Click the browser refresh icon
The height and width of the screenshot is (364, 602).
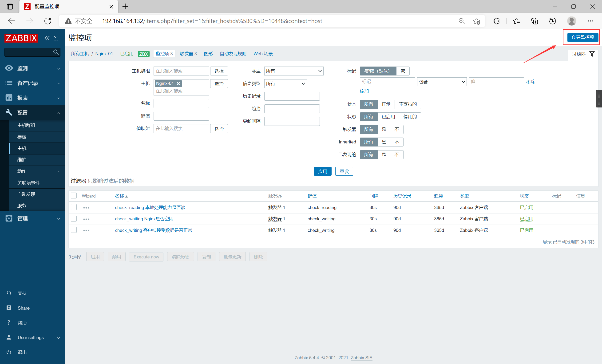pos(48,21)
